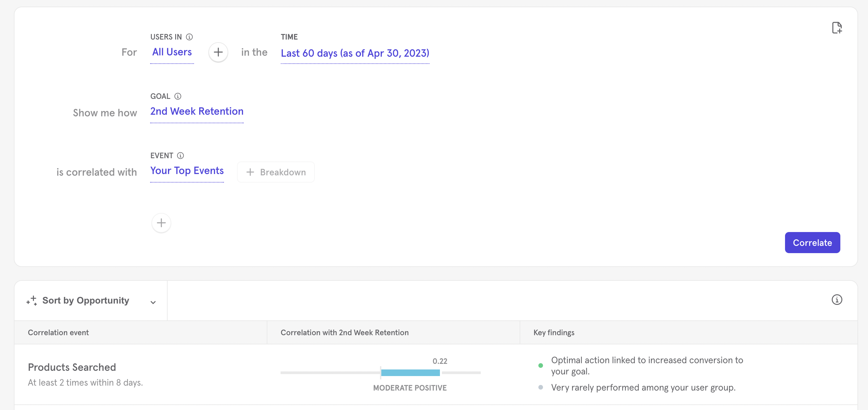Open the All Users segment selector
This screenshot has height=410, width=868.
click(172, 52)
